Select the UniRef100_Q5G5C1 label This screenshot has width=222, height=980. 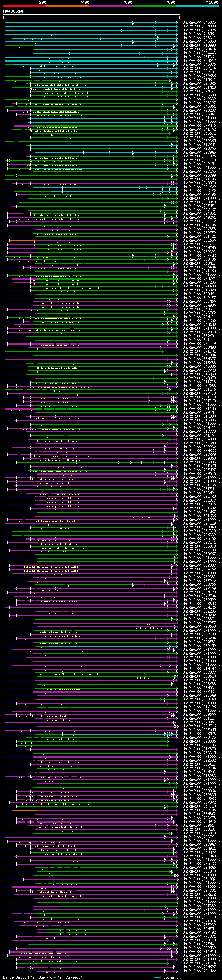coord(199,133)
